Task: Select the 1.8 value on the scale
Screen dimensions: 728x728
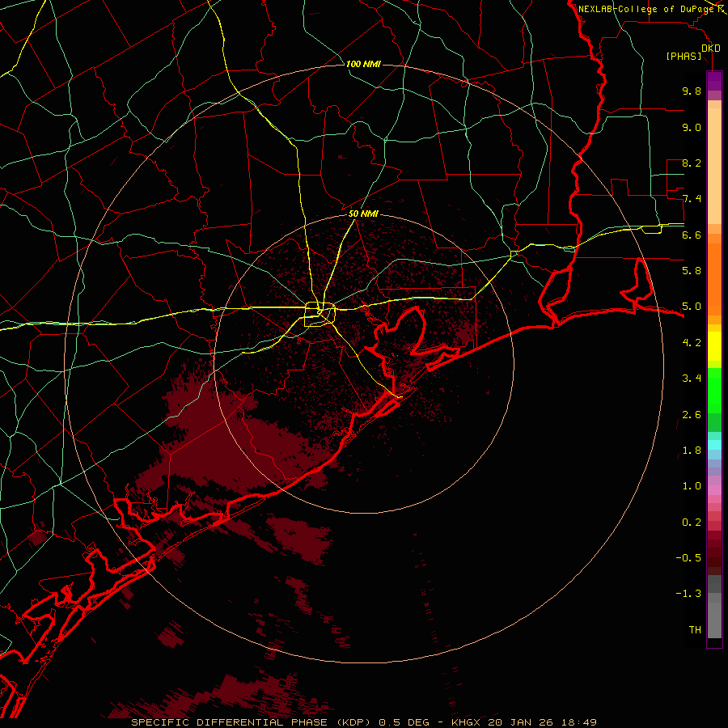Action: (x=692, y=450)
